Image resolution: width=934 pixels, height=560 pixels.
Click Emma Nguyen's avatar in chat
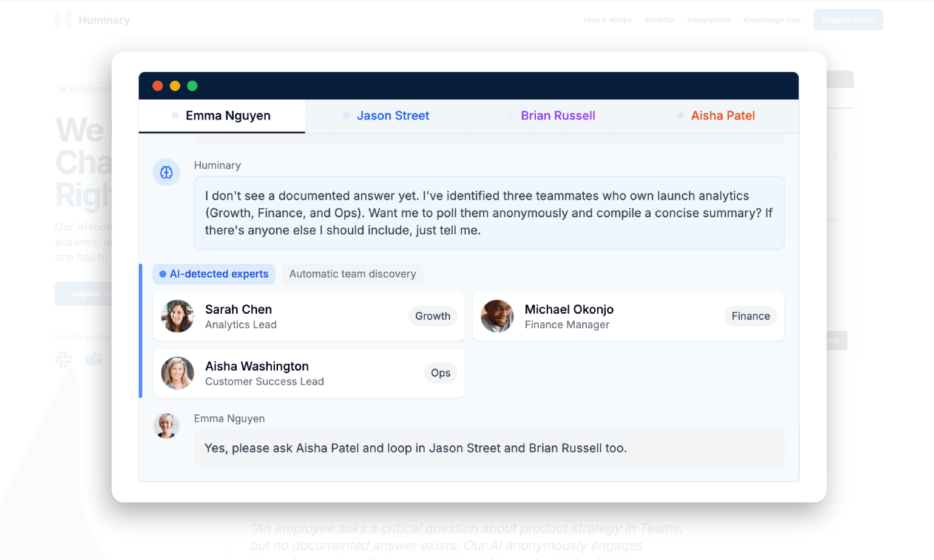pyautogui.click(x=166, y=426)
